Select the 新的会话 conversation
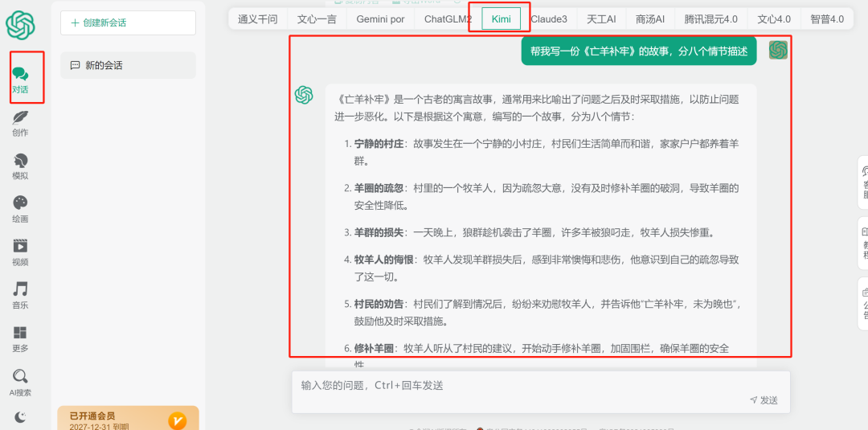This screenshot has width=868, height=430. pyautogui.click(x=128, y=65)
